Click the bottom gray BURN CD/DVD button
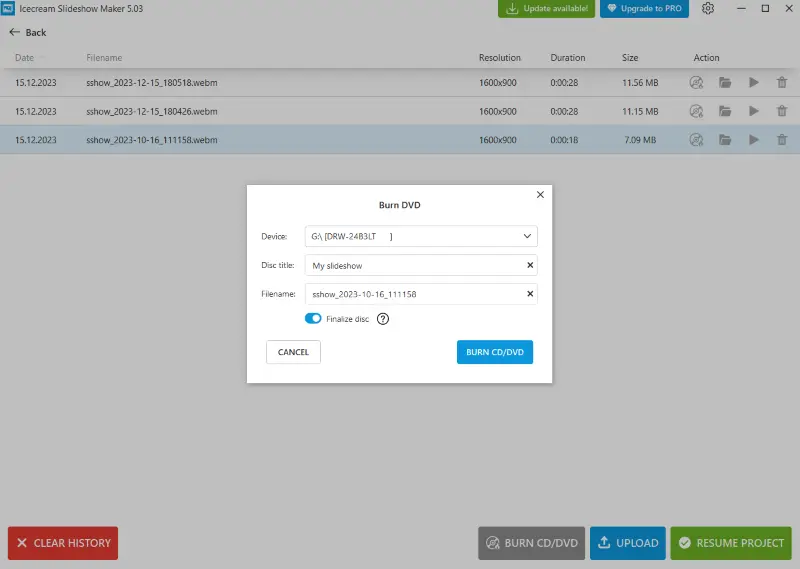The height and width of the screenshot is (569, 800). tap(532, 543)
